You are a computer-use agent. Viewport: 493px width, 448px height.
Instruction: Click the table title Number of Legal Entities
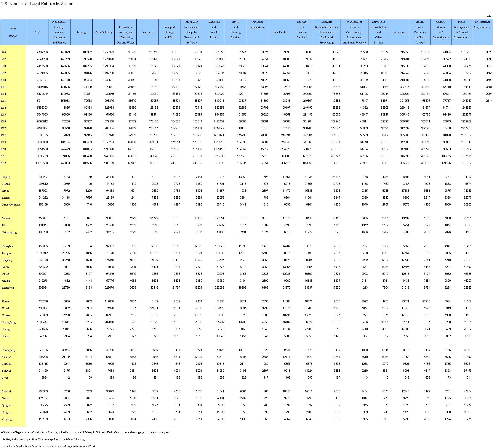[37, 4]
